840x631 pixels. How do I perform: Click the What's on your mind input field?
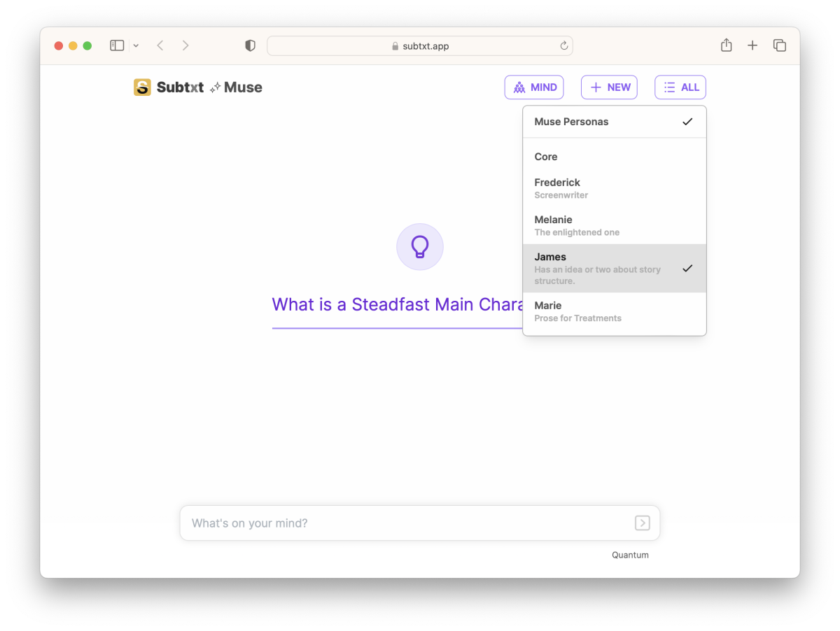pos(385,523)
